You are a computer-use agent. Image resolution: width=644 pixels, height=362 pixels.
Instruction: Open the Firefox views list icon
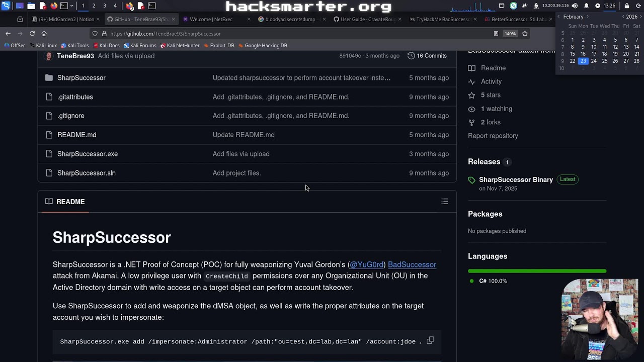click(x=20, y=19)
